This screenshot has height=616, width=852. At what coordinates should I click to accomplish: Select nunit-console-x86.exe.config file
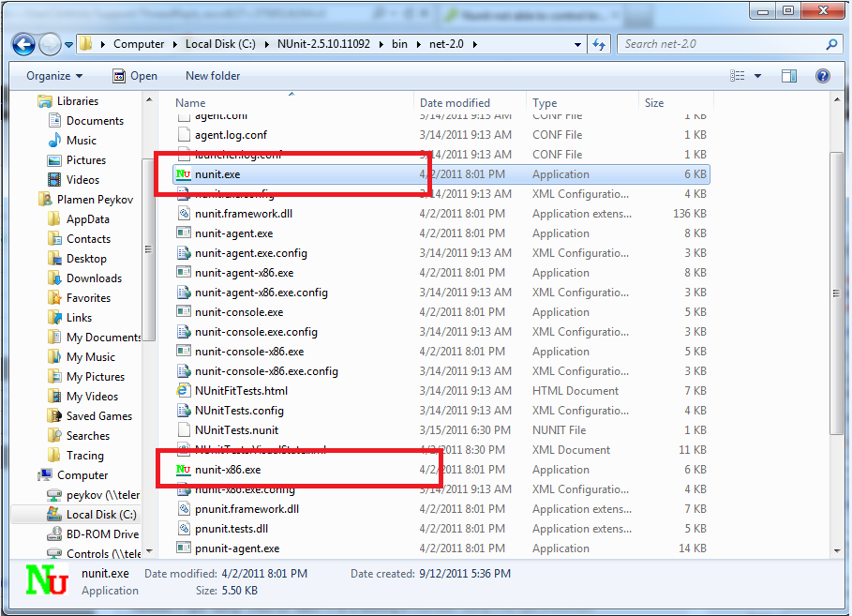coord(266,370)
